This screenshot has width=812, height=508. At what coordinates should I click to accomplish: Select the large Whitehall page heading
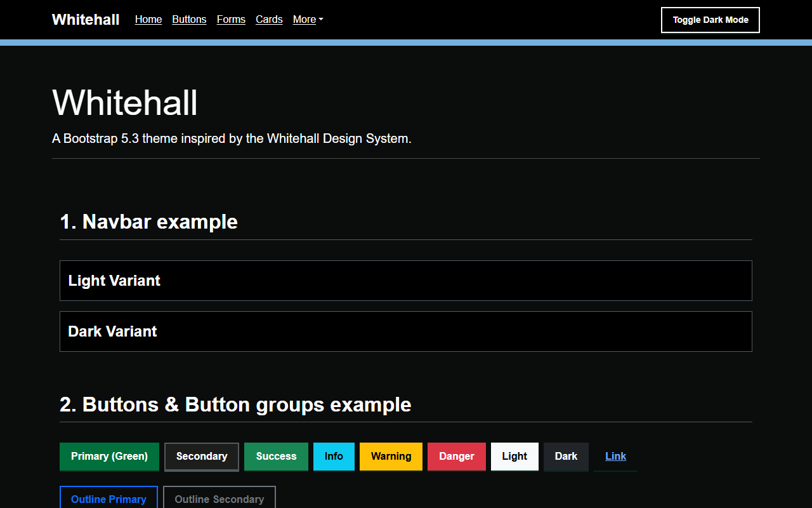[x=125, y=102]
